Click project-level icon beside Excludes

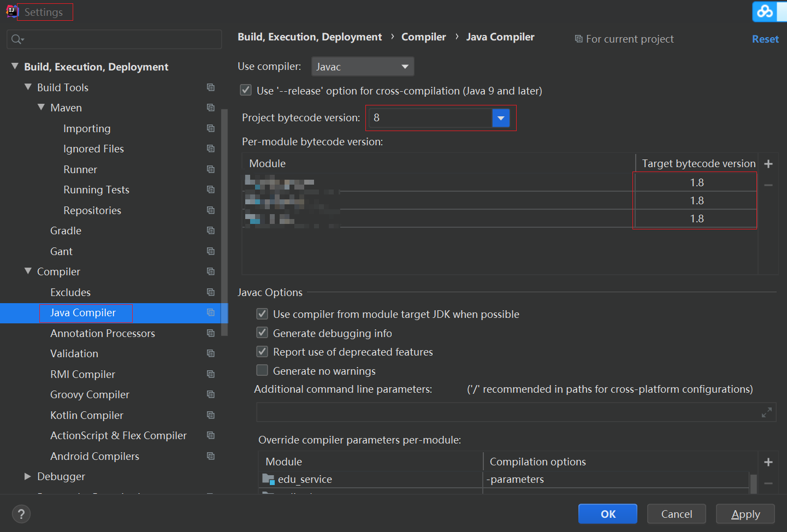[211, 292]
